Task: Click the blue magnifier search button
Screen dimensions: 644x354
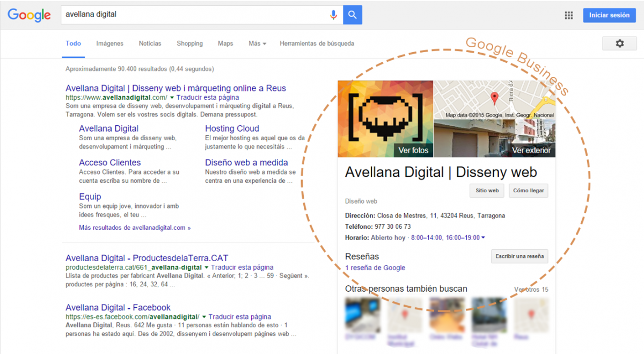Action: coord(353,15)
